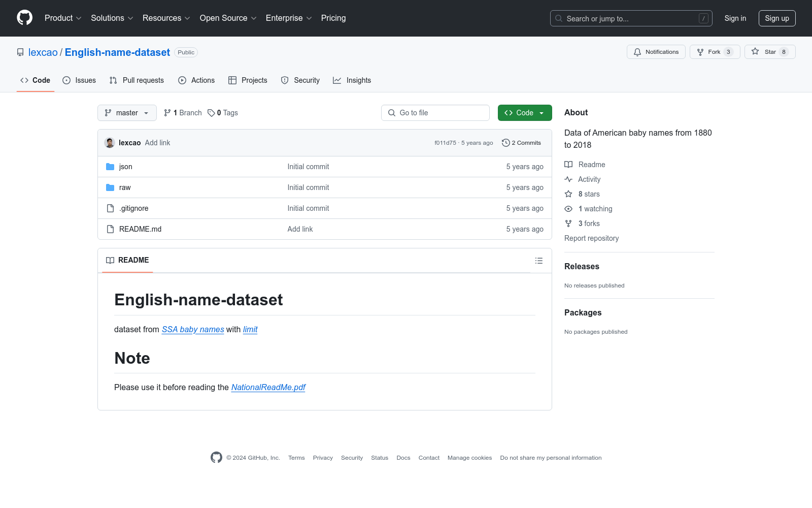Click the Readme book icon in About
This screenshot has width=812, height=508.
click(x=568, y=165)
